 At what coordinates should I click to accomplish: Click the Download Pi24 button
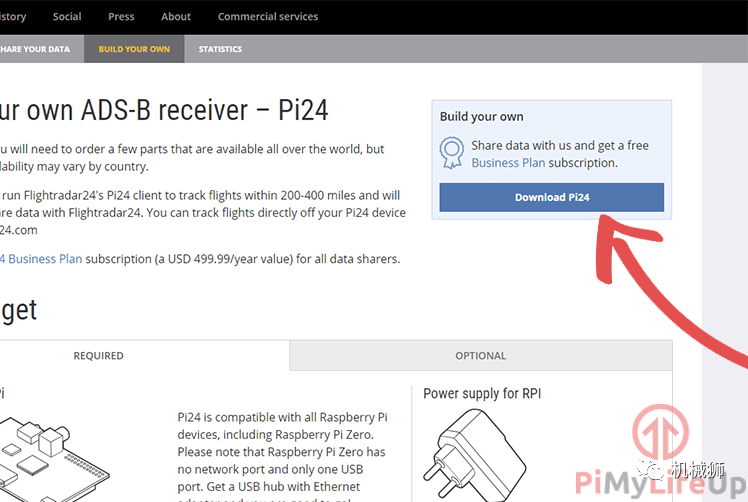(551, 197)
